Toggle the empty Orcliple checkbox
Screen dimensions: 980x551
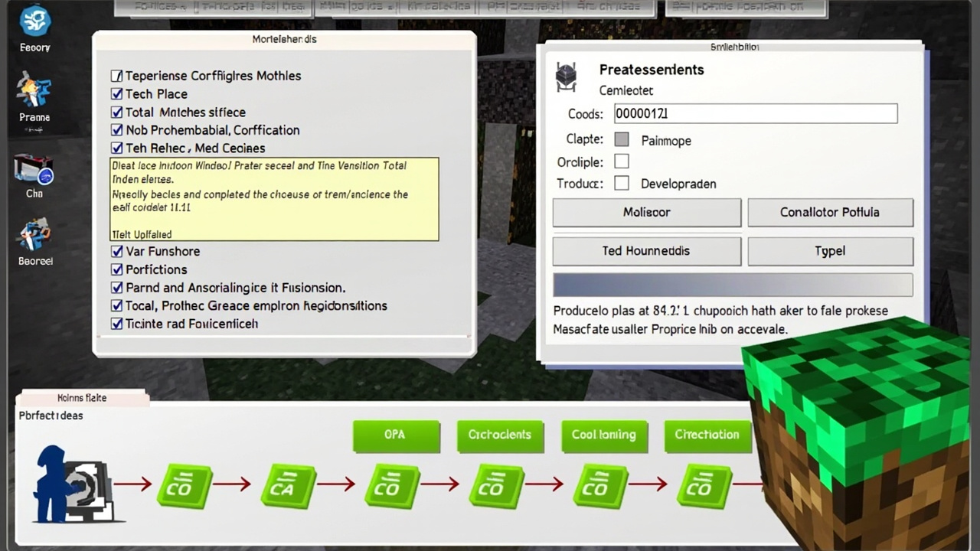pyautogui.click(x=622, y=161)
